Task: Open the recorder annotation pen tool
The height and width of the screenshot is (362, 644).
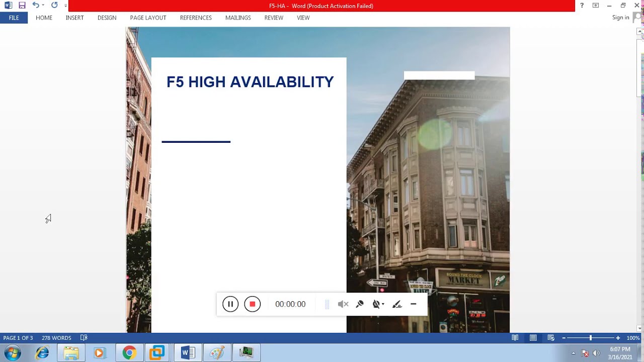Action: [397, 304]
